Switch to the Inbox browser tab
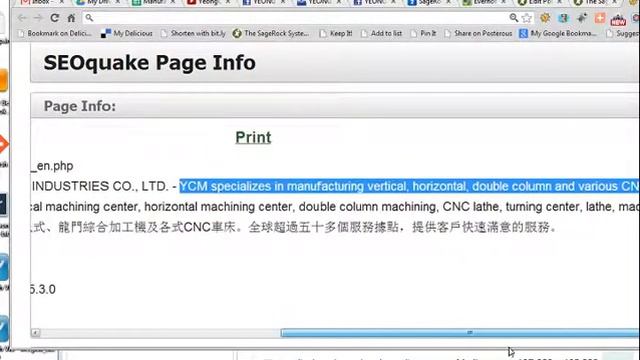The width and height of the screenshot is (640, 360). [x=42, y=2]
